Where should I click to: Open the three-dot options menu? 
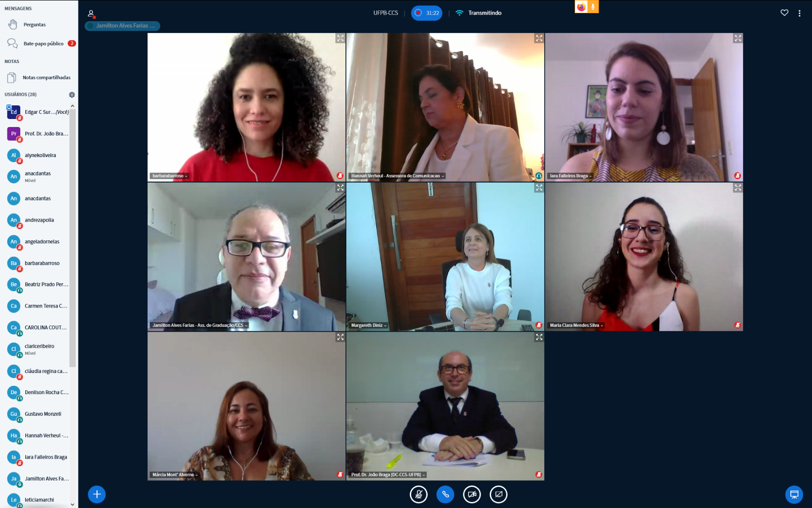coord(799,13)
